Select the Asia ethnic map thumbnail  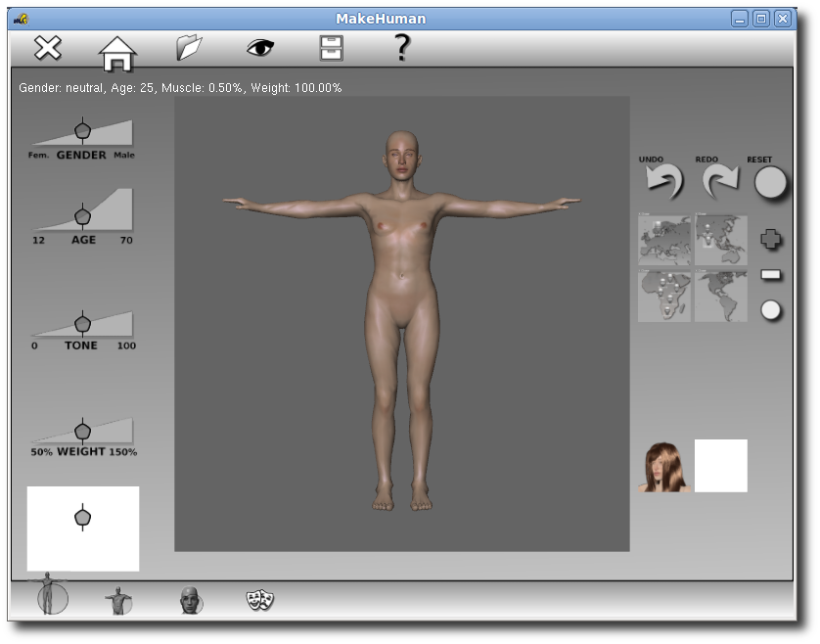720,240
